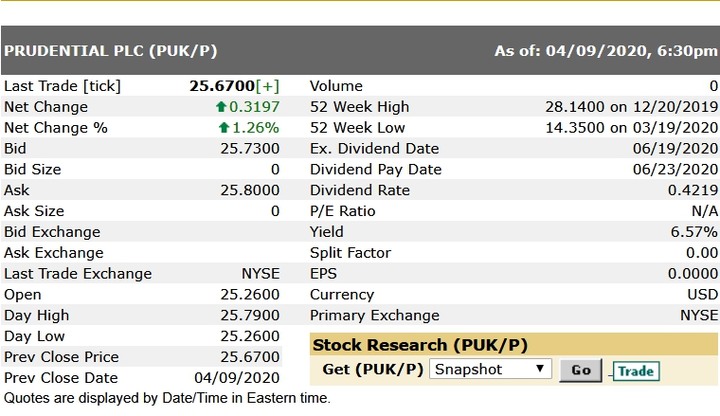Click the green Net Change up arrow
This screenshot has height=416, width=720.
coord(221,107)
